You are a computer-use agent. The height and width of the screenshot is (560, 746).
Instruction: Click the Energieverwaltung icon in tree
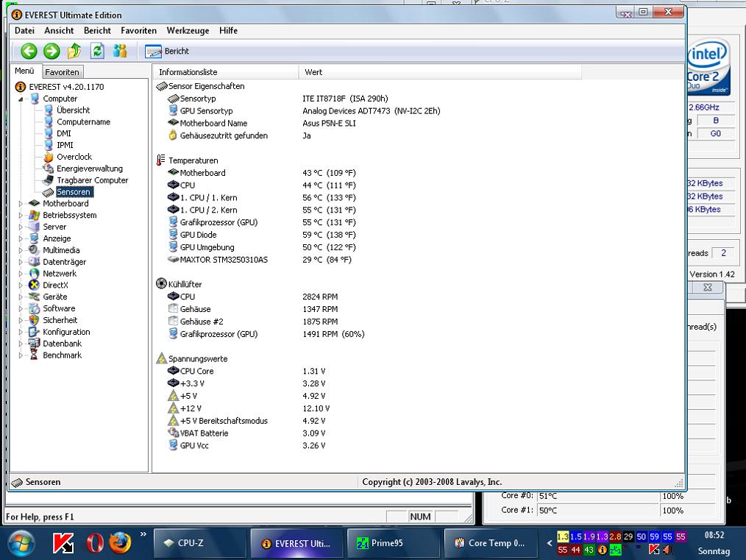[x=48, y=169]
